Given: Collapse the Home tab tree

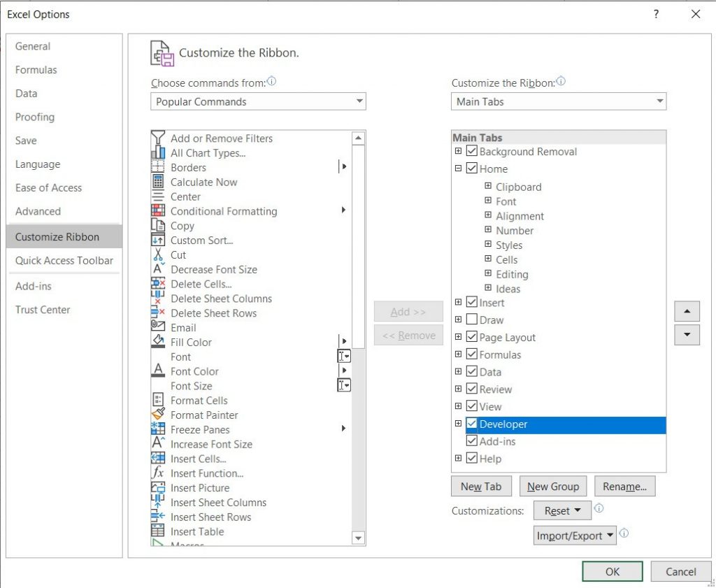Looking at the screenshot, I should [459, 168].
